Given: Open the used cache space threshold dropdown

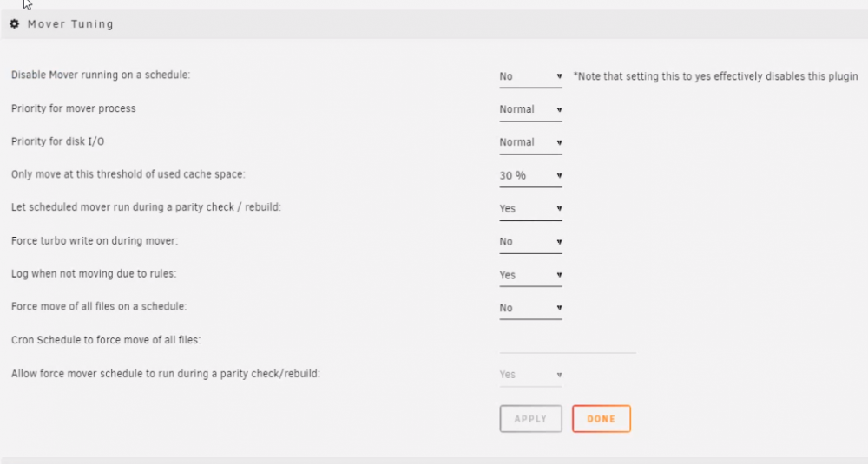Looking at the screenshot, I should (x=530, y=176).
